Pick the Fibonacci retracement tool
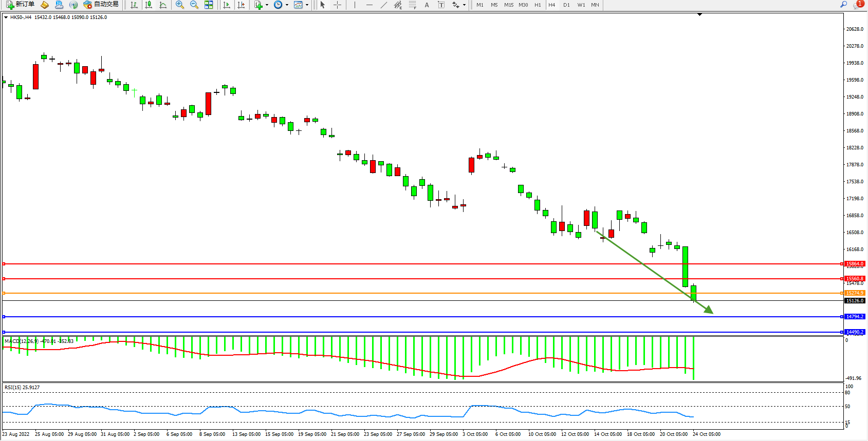The width and height of the screenshot is (868, 441). point(412,5)
